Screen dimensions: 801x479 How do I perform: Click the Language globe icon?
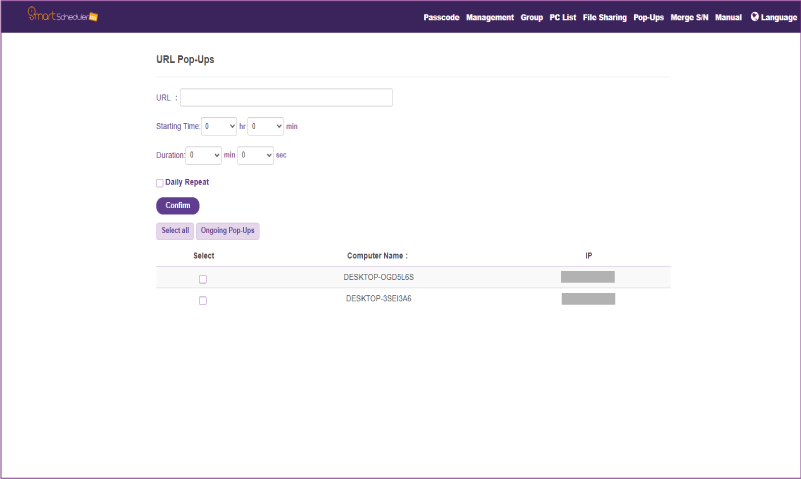click(755, 17)
